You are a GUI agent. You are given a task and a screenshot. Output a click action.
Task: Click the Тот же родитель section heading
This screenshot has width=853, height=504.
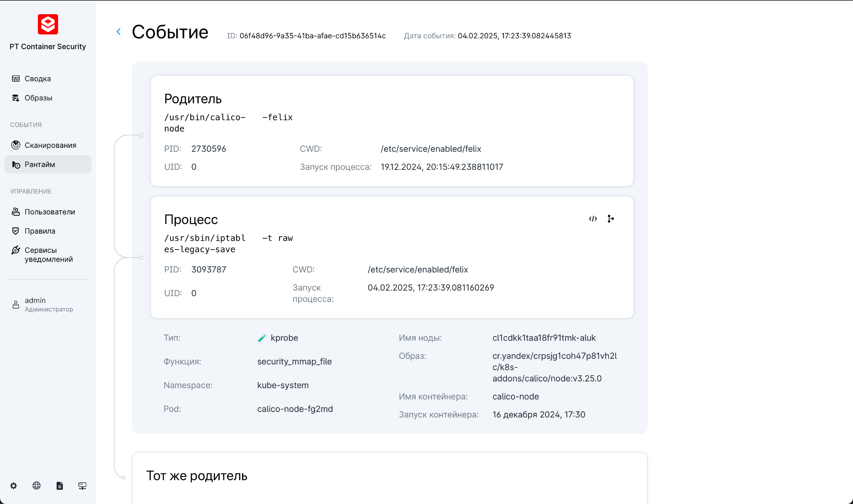pyautogui.click(x=197, y=476)
